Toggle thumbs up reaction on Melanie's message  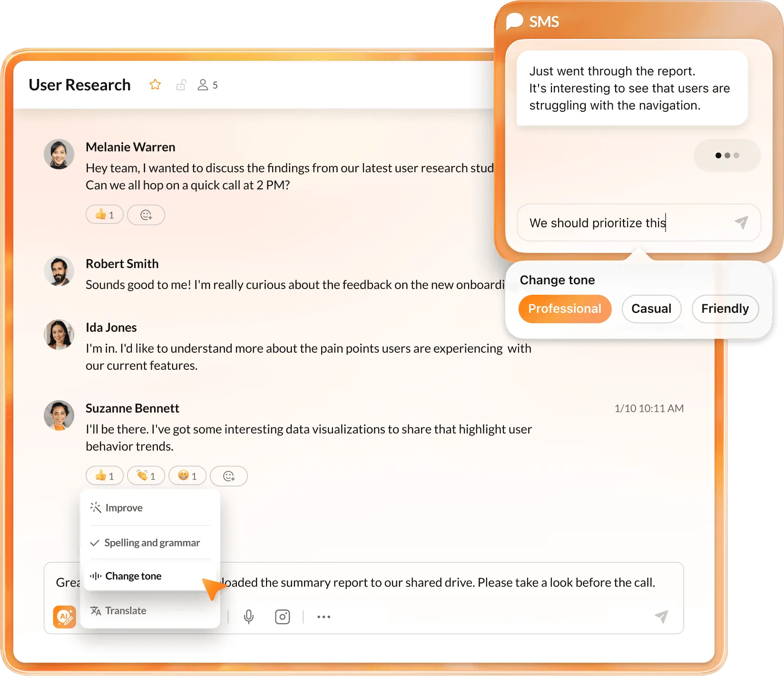(x=105, y=215)
